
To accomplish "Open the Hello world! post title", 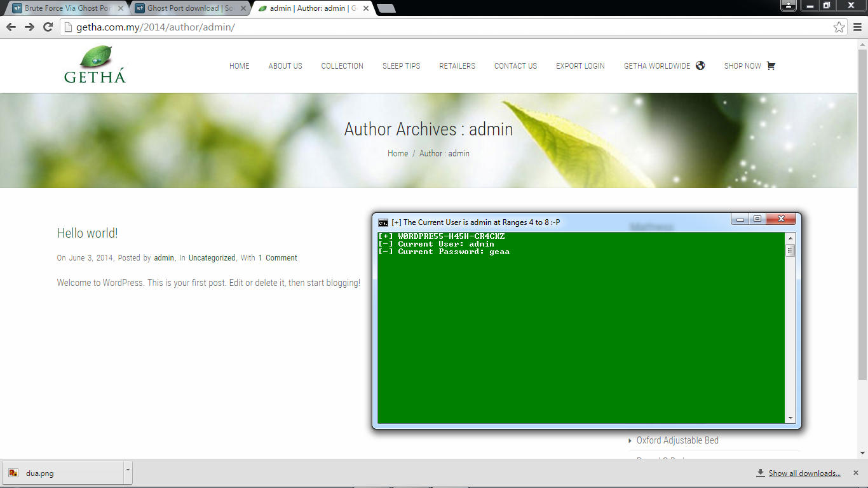I will (88, 233).
